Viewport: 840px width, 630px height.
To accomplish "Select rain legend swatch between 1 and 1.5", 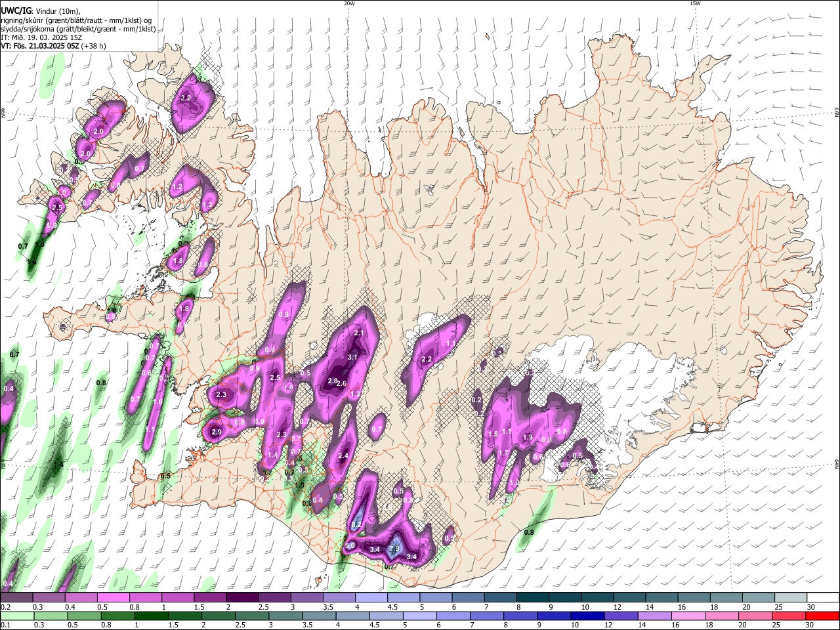I will pyautogui.click(x=153, y=616).
